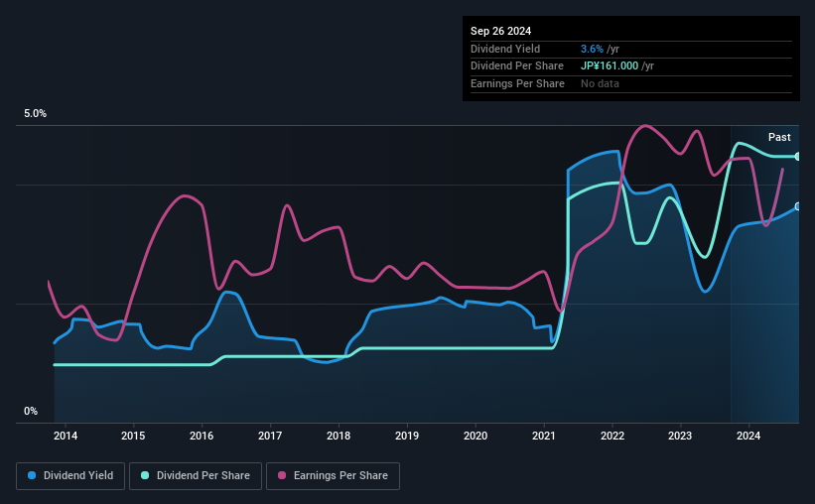Click the 3.6% Dividend Yield tooltip value
This screenshot has width=815, height=504.
(x=592, y=49)
